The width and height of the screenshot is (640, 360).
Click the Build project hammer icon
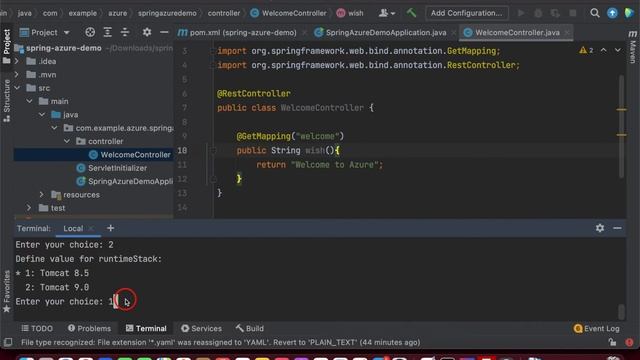coord(411,13)
